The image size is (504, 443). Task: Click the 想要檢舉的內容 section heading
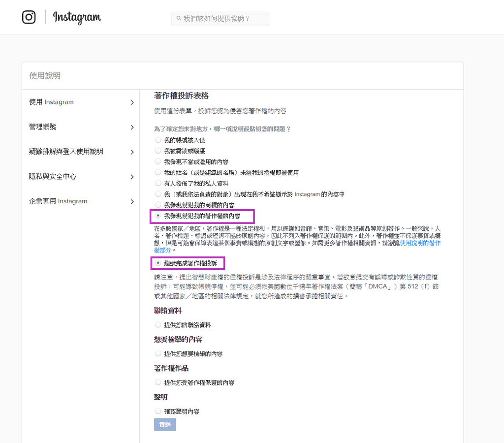tap(178, 340)
